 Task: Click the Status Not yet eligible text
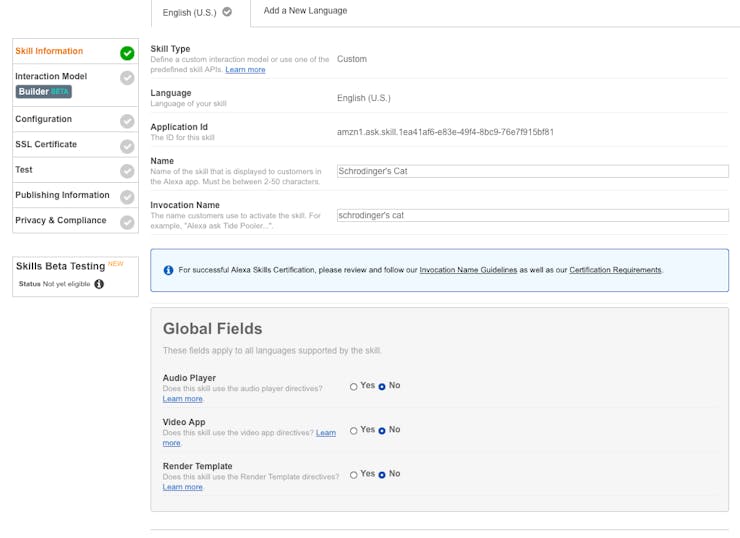click(54, 284)
